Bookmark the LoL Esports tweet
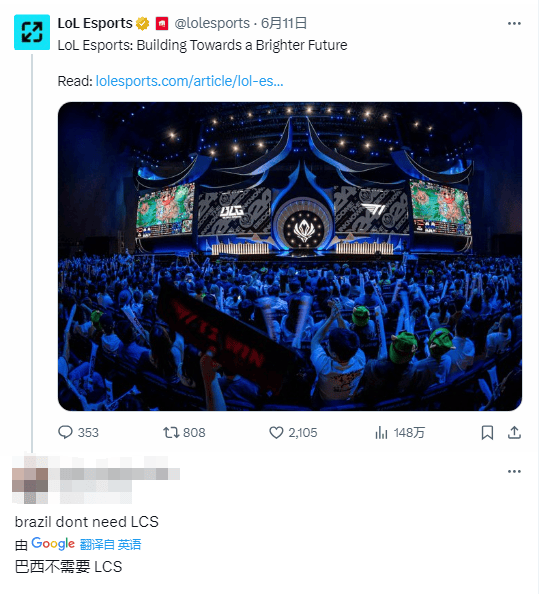The width and height of the screenshot is (539, 594). click(487, 432)
